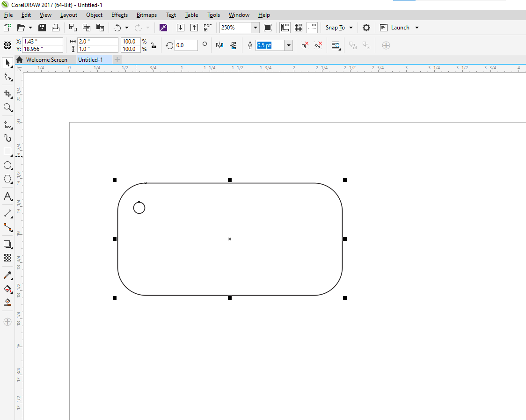526x420 pixels.
Task: Open the zoom level dropdown
Action: pos(256,28)
